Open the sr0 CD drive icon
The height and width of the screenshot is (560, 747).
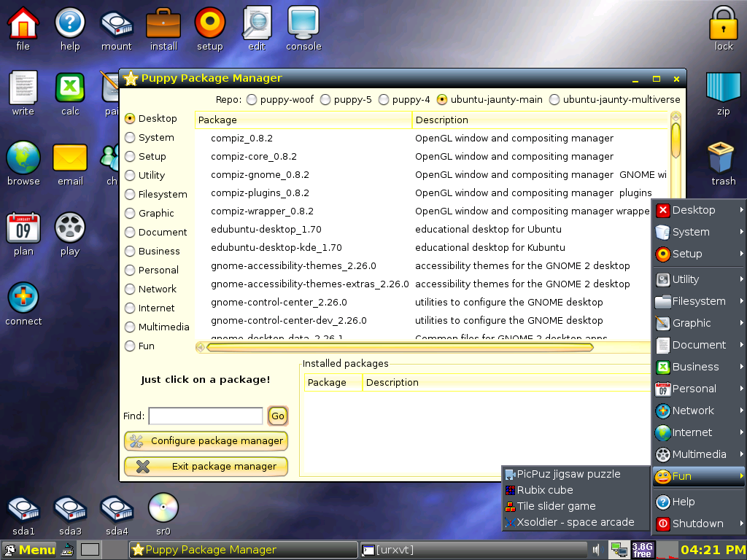pos(162,506)
